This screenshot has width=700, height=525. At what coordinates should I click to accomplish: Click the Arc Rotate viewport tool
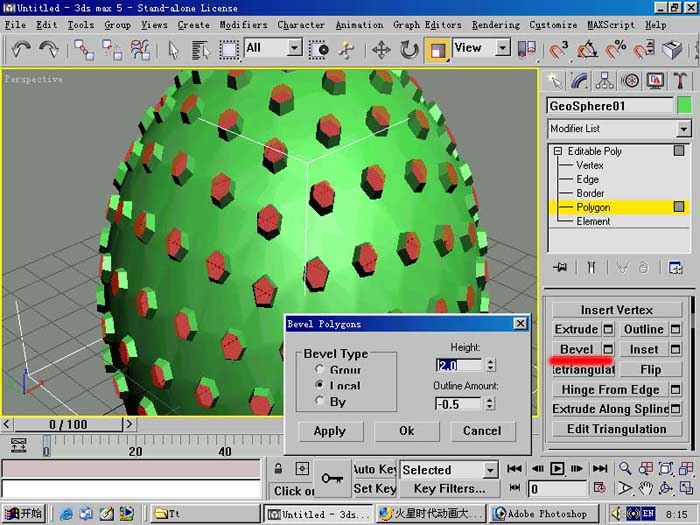click(666, 488)
